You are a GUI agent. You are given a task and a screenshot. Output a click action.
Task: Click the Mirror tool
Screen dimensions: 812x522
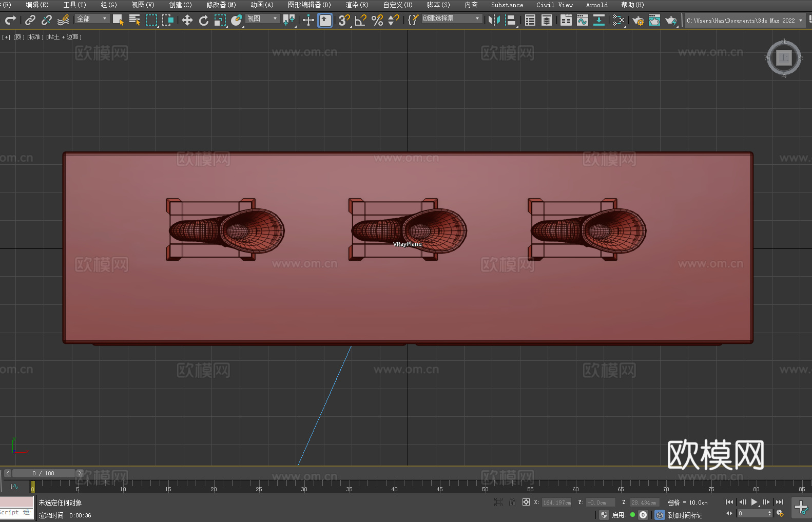494,20
